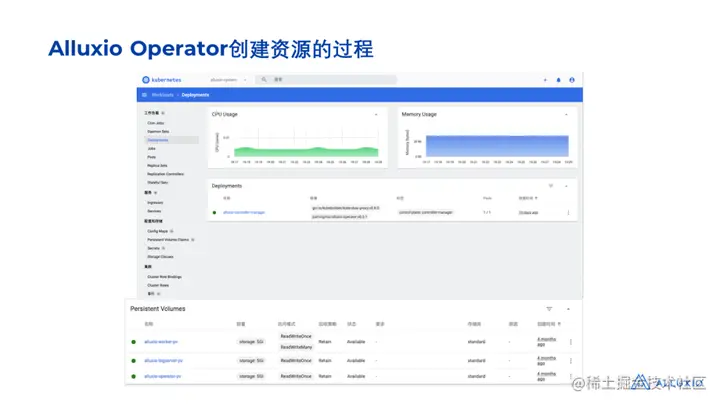Click the green status dot of alluxio-logserver-pv
The height and width of the screenshot is (405, 720).
(134, 360)
